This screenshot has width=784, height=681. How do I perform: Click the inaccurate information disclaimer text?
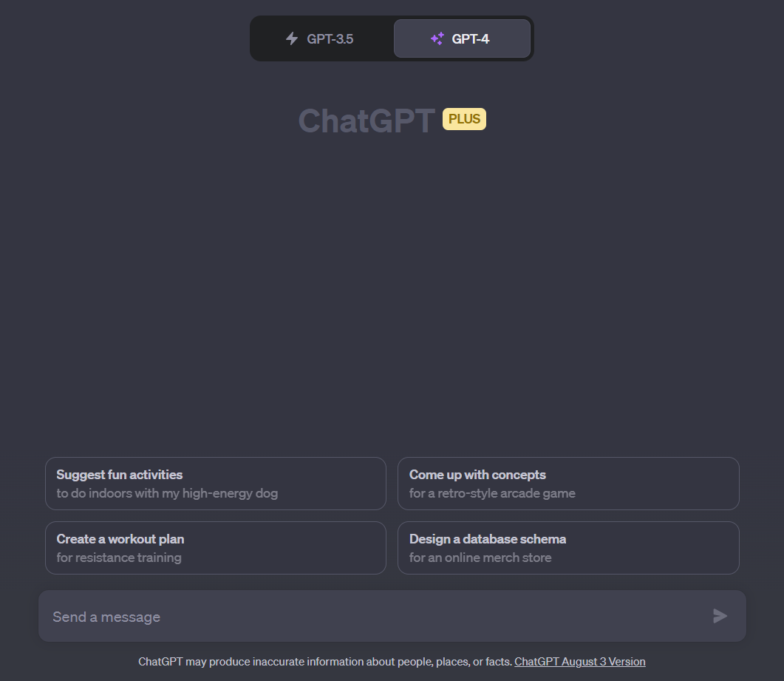coord(324,662)
